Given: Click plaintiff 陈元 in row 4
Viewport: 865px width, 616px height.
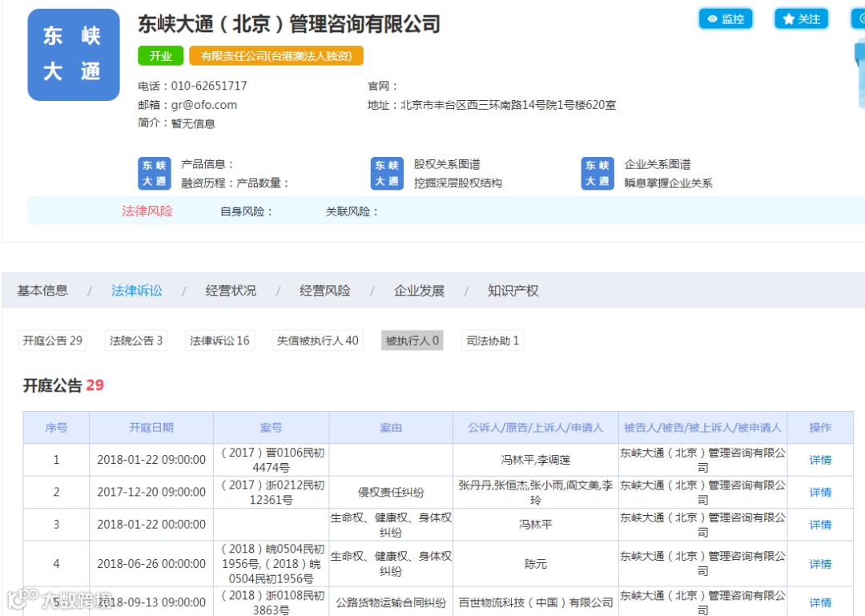Looking at the screenshot, I should tap(536, 564).
